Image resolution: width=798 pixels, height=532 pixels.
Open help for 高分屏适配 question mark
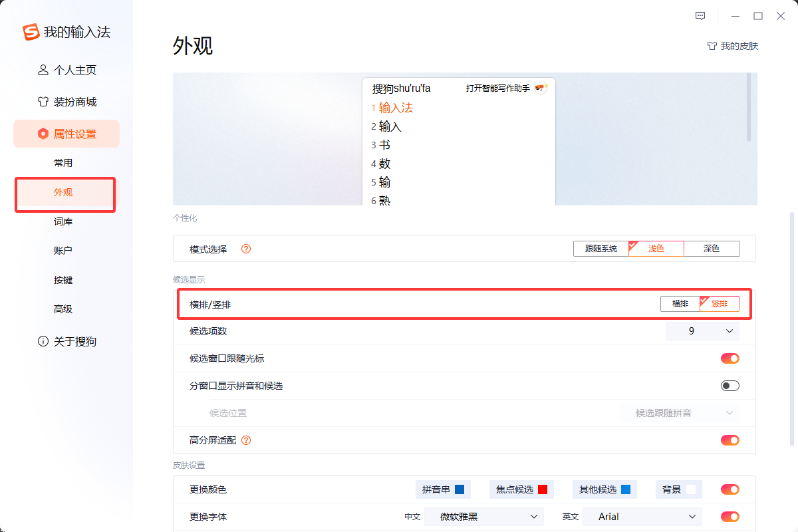click(247, 440)
